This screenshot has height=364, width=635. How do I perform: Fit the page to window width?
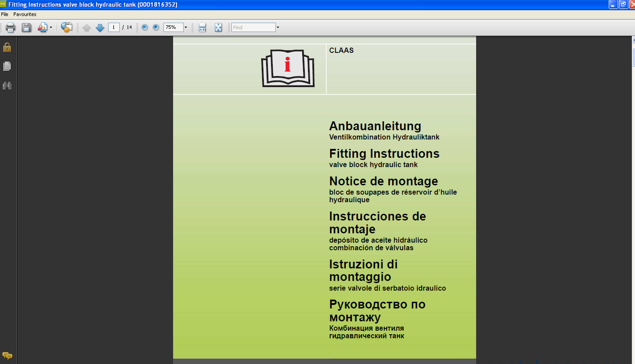coord(202,27)
